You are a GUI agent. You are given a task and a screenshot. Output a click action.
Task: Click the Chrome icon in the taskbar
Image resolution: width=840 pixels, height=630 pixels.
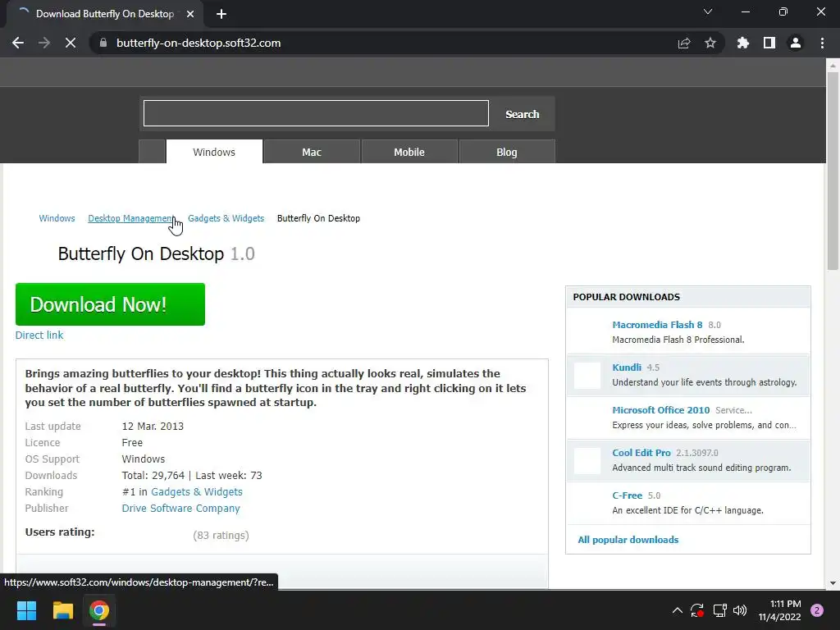coord(99,610)
